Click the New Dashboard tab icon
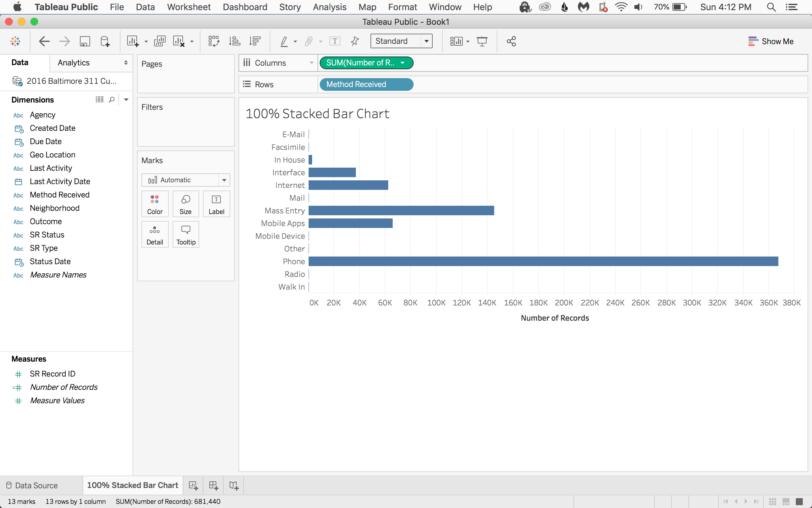The width and height of the screenshot is (812, 508). pos(214,485)
